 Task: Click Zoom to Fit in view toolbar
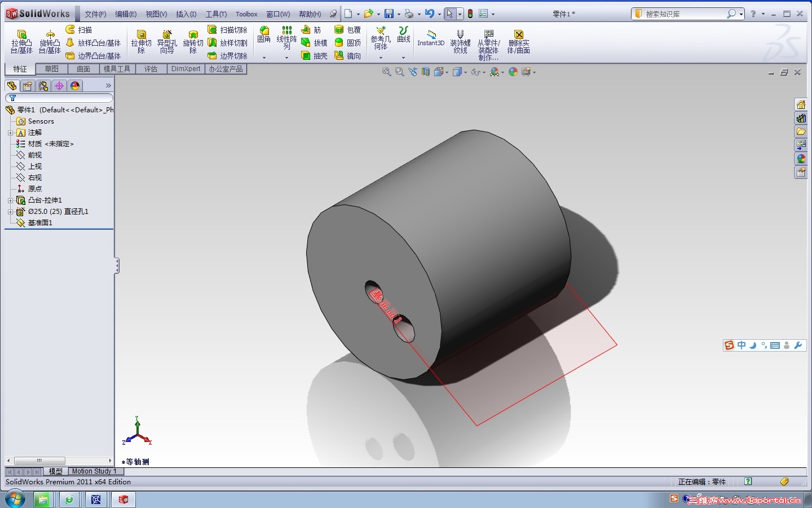point(386,72)
